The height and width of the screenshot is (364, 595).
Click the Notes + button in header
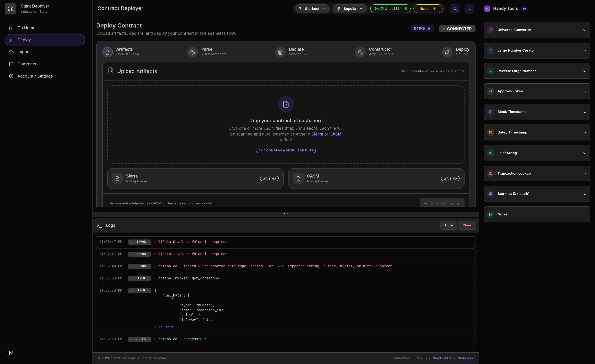click(428, 9)
